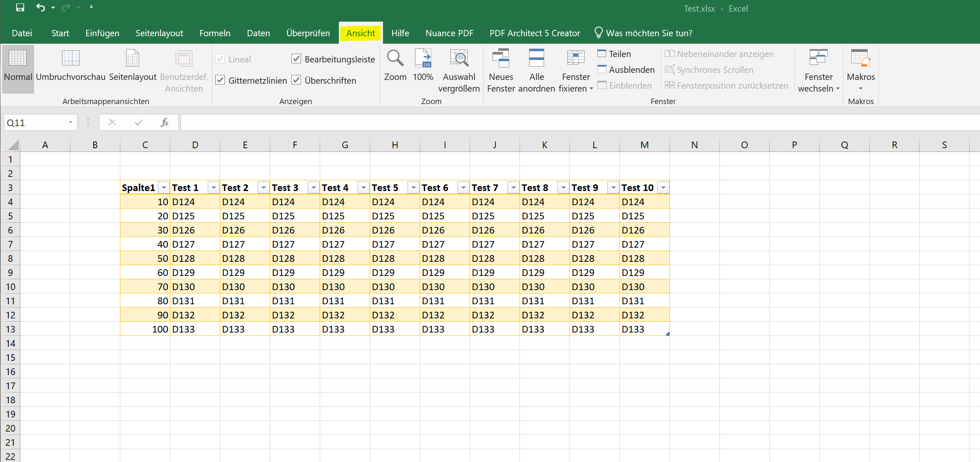This screenshot has width=980, height=462.
Task: Select column header N
Action: click(694, 145)
